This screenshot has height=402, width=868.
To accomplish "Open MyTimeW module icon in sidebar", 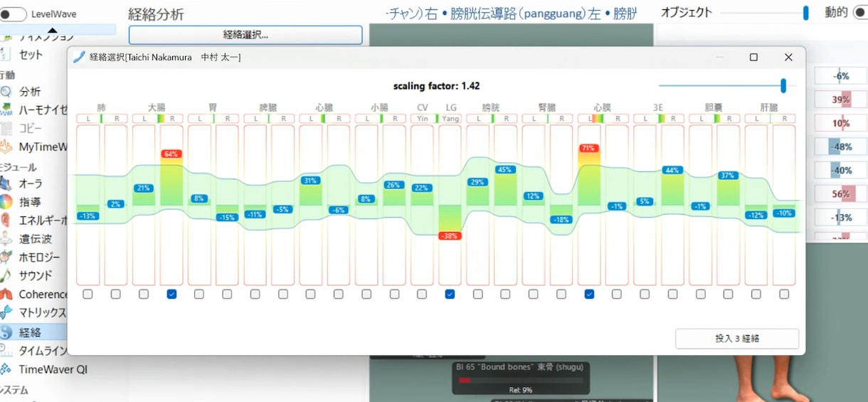I will (6, 147).
